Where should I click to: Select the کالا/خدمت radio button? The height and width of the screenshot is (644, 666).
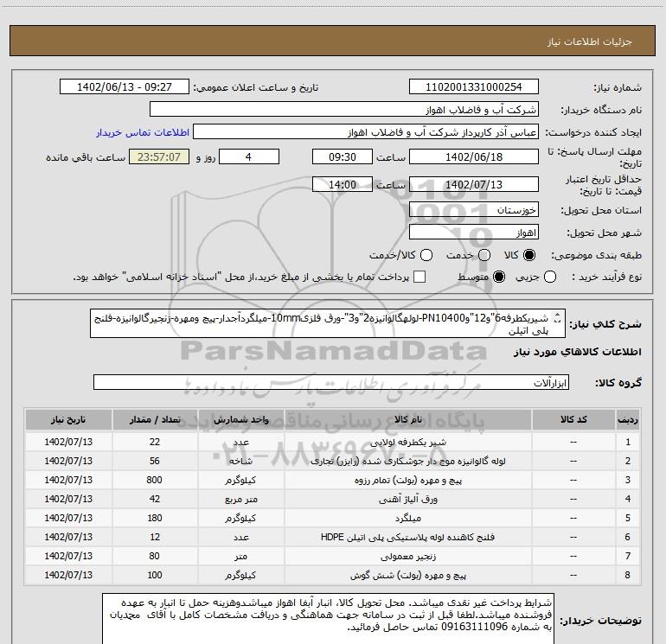(x=426, y=256)
